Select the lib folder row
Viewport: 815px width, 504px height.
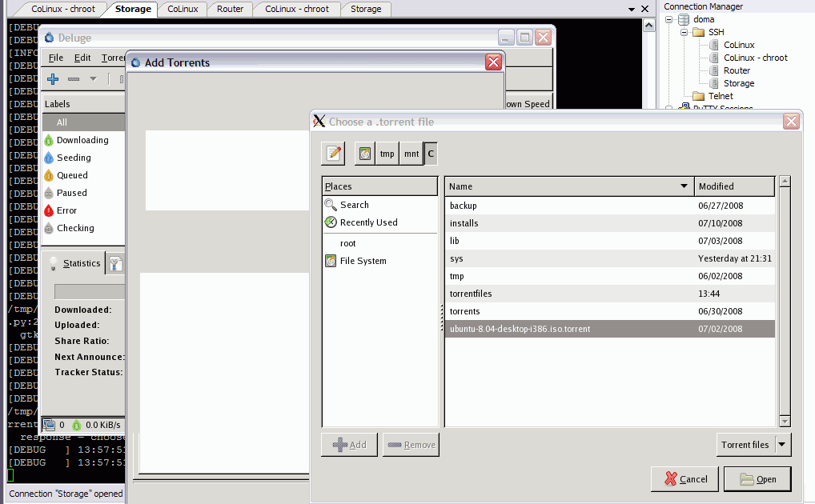(610, 241)
